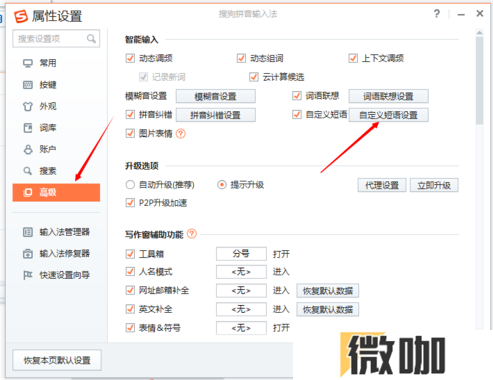Toggle the 动态组词 checkbox
Viewport: 493px width, 380px height.
241,58
